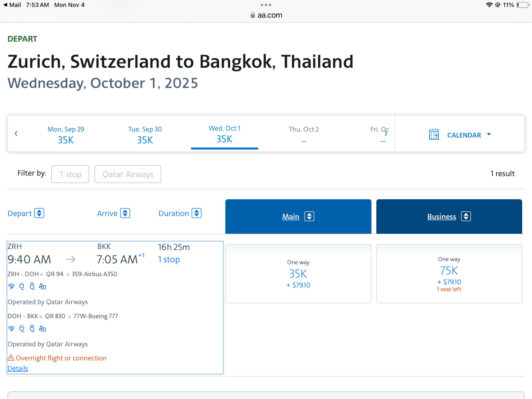
Task: Expand the CALENDAR dropdown arrow
Action: click(489, 134)
